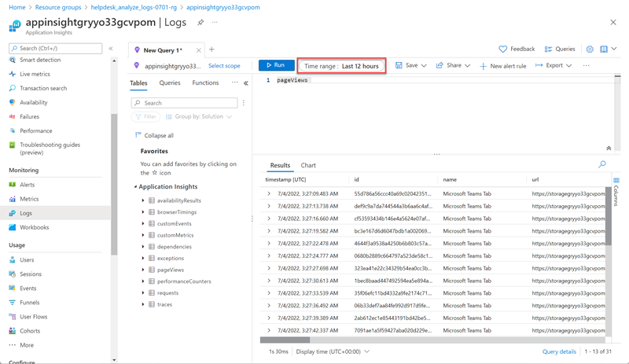Screen dimensions: 629x364
Task: Open the vertical dots next to table search
Action: tap(244, 103)
